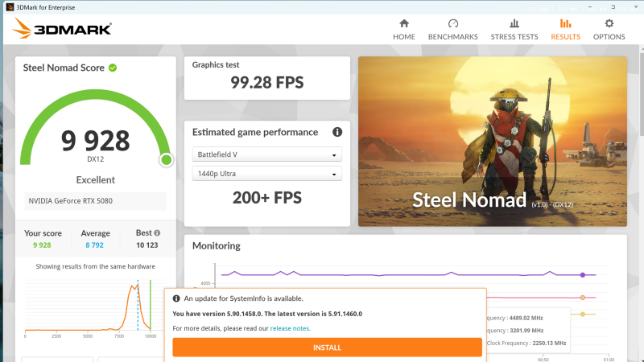The image size is (644, 362).
Task: Click the Average score 8 792
Action: click(94, 245)
